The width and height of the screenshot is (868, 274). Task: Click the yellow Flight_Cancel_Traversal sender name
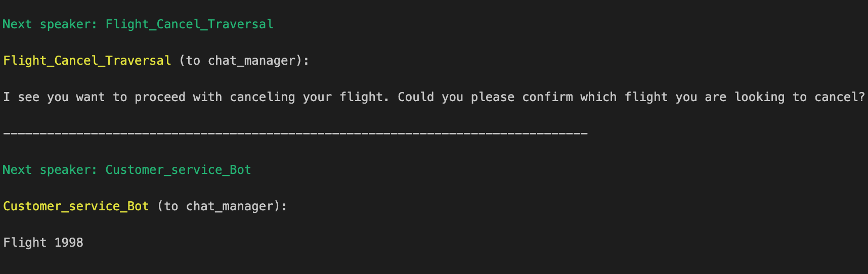pos(87,61)
